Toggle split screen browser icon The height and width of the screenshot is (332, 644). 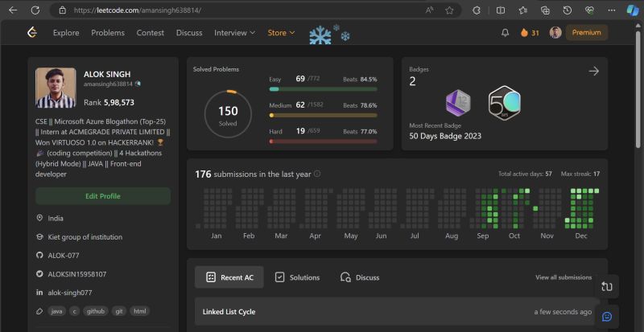(x=500, y=10)
